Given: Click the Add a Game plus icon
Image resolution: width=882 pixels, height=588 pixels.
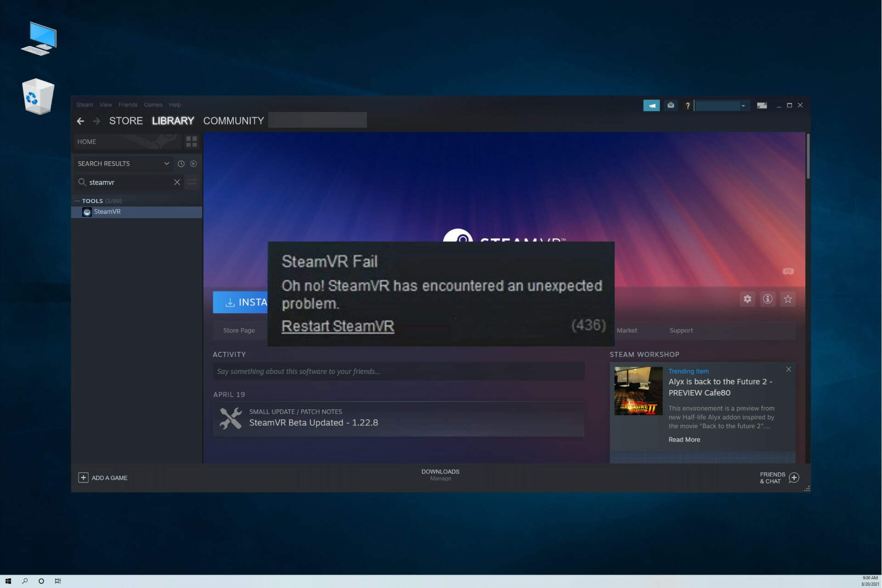Looking at the screenshot, I should (83, 478).
